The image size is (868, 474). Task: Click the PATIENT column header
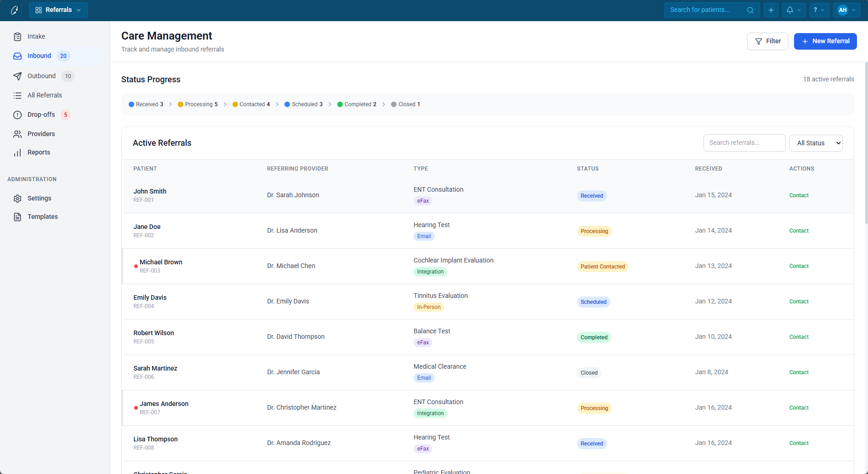pos(145,169)
